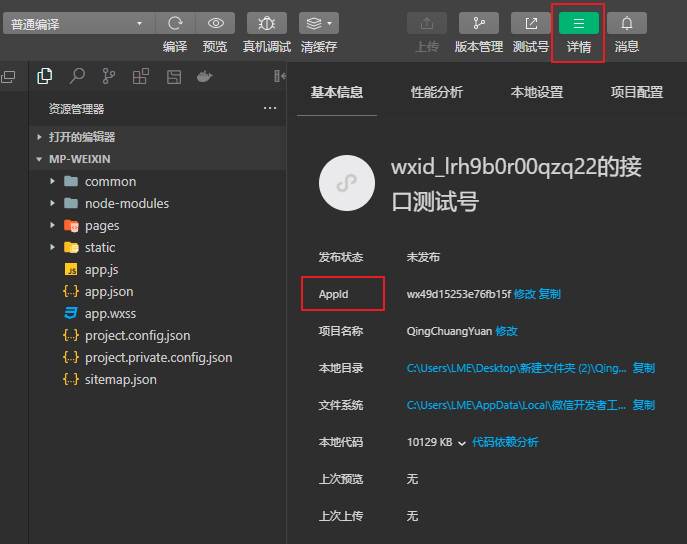The height and width of the screenshot is (544, 687).
Task: Copy the 本地目录 path with 复制
Action: pos(644,368)
